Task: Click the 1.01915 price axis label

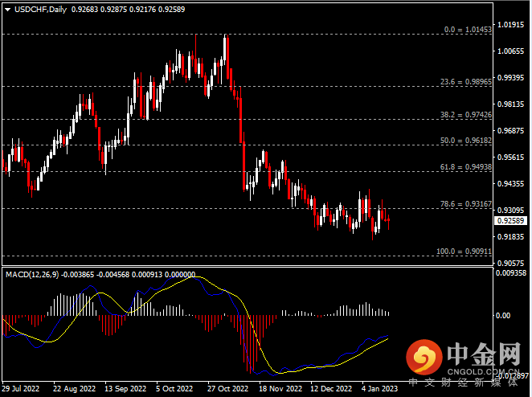Action: click(x=512, y=25)
